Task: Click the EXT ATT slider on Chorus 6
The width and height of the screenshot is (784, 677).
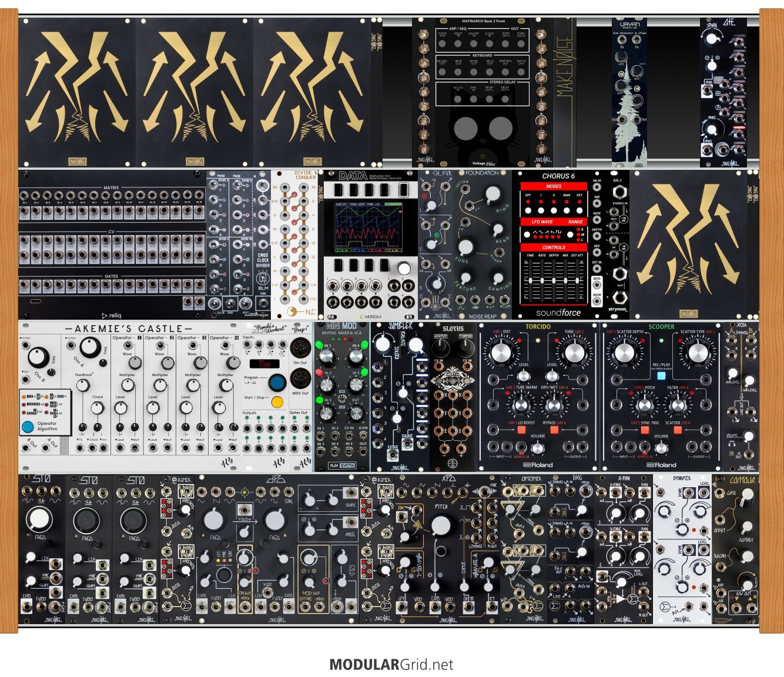Action: (578, 280)
